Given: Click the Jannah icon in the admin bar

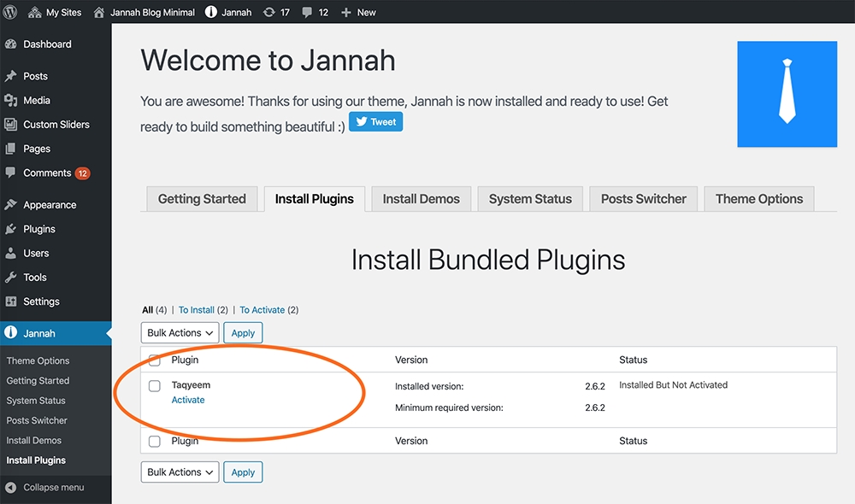Looking at the screenshot, I should [211, 12].
